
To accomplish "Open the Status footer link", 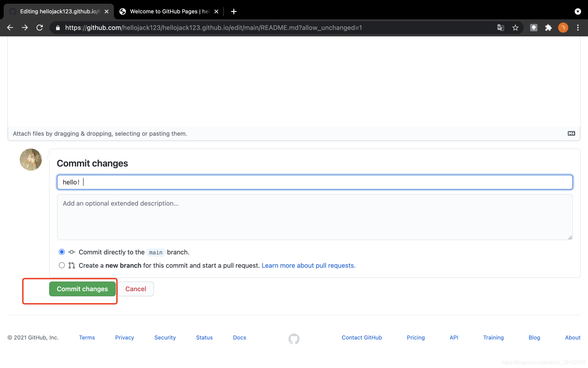I will (x=204, y=337).
